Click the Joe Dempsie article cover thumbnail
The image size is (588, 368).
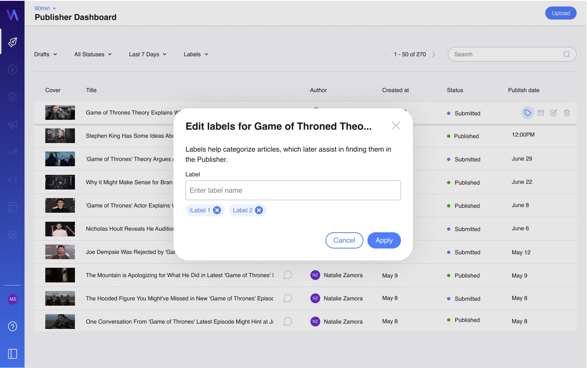[x=60, y=252]
